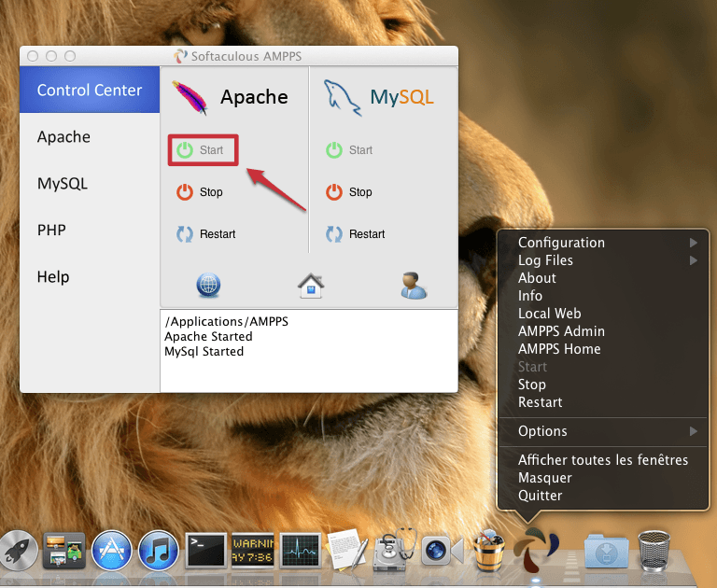Open Console warning icon in Dock
The width and height of the screenshot is (717, 588).
point(253,550)
